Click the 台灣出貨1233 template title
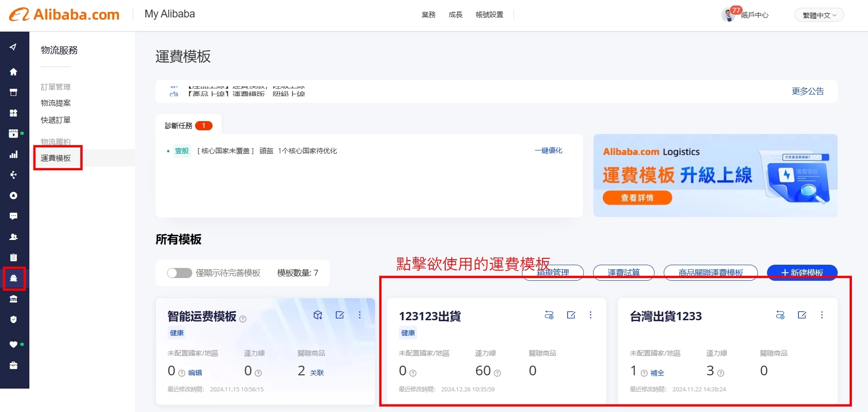868x412 pixels. (666, 316)
